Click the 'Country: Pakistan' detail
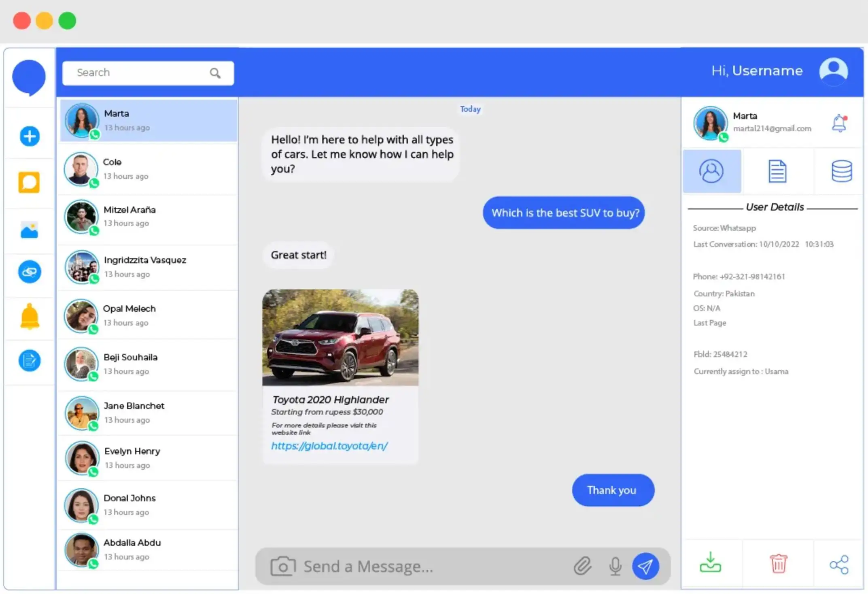This screenshot has height=594, width=868. coord(724,294)
